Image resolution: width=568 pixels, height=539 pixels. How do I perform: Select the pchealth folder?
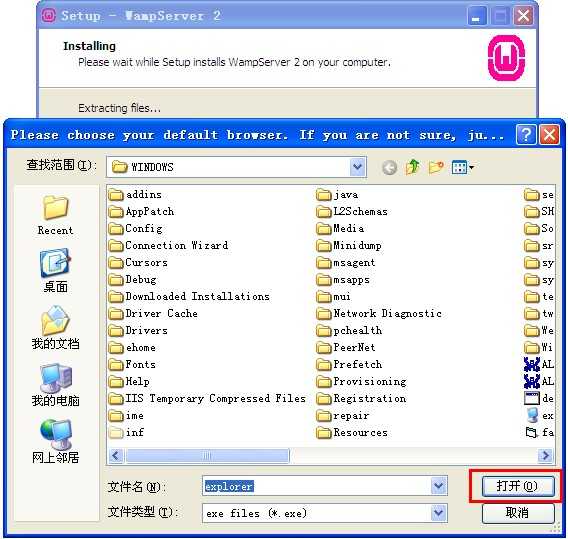click(x=349, y=331)
